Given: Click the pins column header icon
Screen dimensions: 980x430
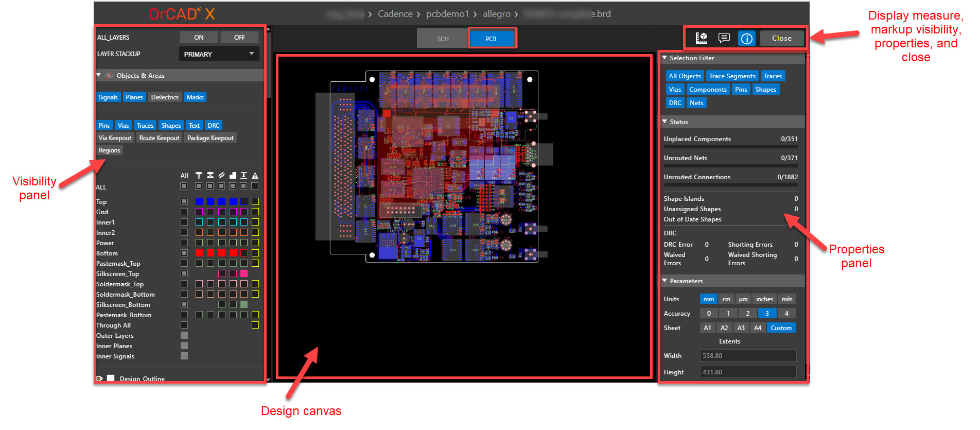Looking at the screenshot, I should [199, 176].
